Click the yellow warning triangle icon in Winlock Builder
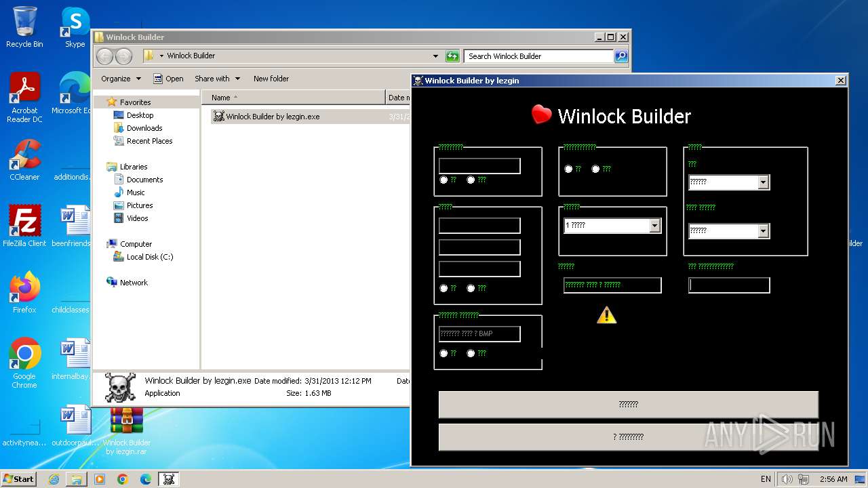 [x=606, y=314]
